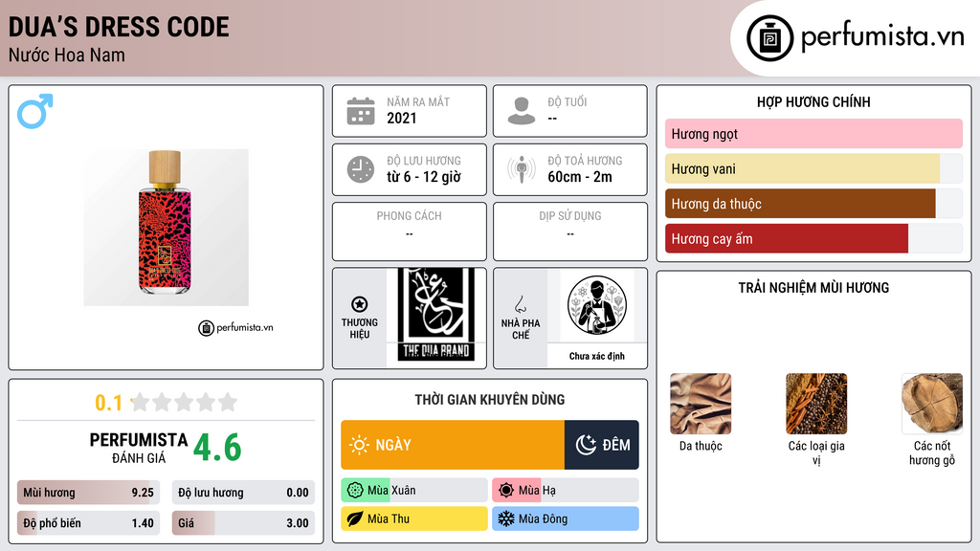Click the sillage icon beside Độ toả hương
Screen dimensions: 980x551
click(522, 169)
